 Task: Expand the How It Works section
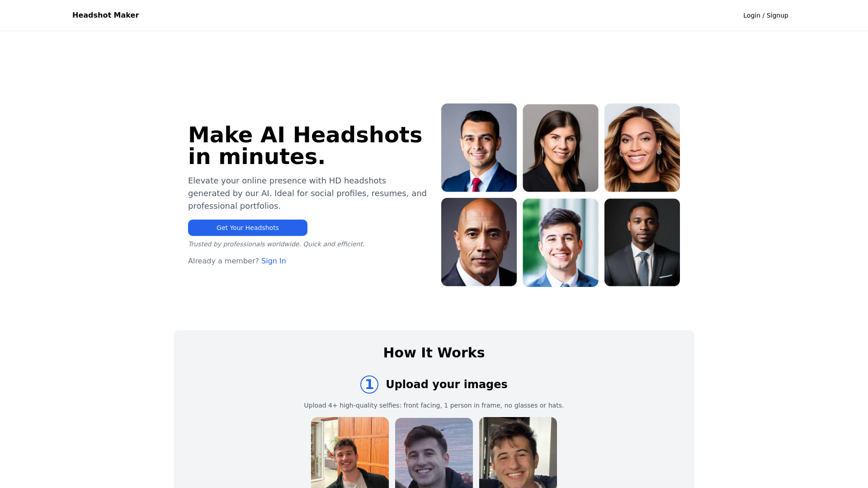(x=434, y=353)
